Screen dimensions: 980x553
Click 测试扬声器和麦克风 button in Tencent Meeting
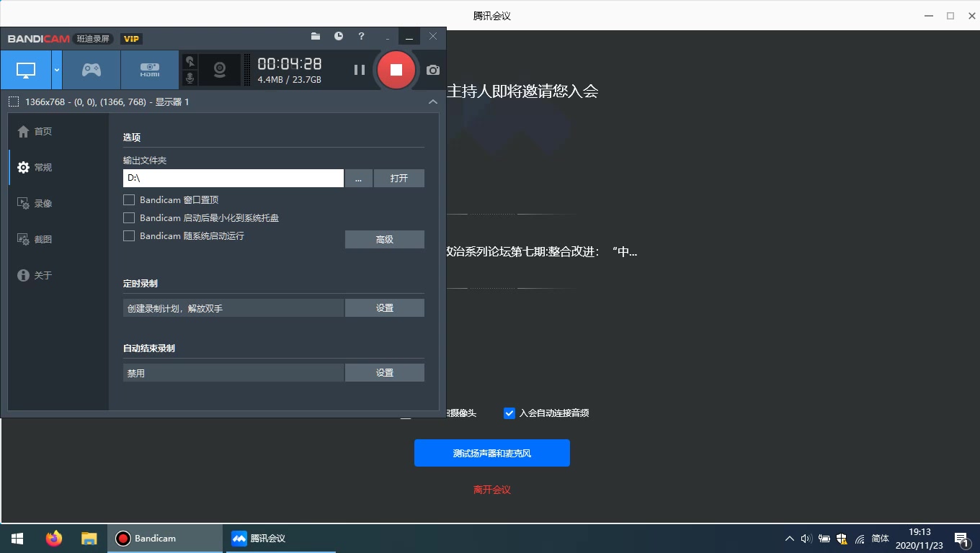click(x=492, y=453)
